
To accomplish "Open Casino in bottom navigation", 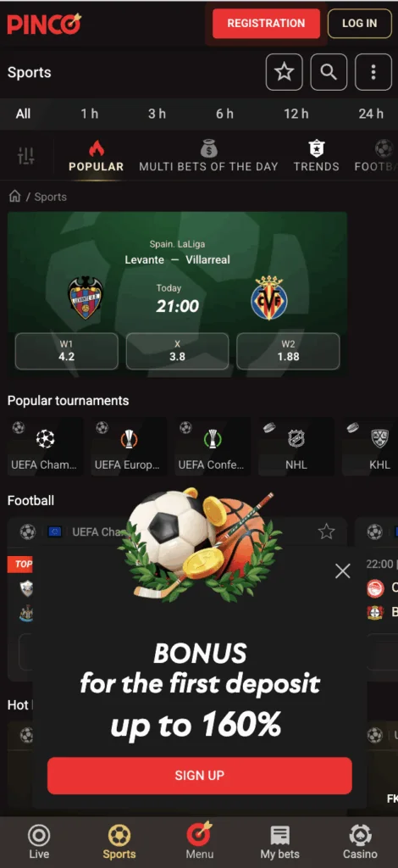I will [x=360, y=842].
